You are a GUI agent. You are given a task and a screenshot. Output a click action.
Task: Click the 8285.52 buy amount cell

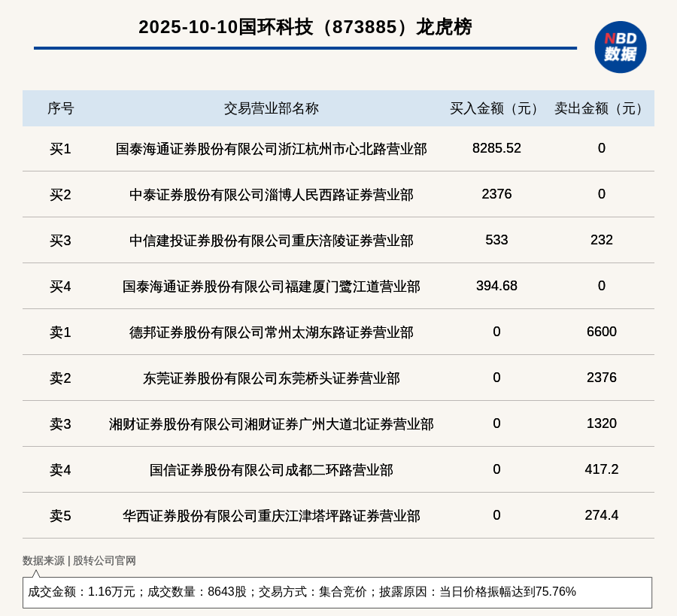click(496, 148)
